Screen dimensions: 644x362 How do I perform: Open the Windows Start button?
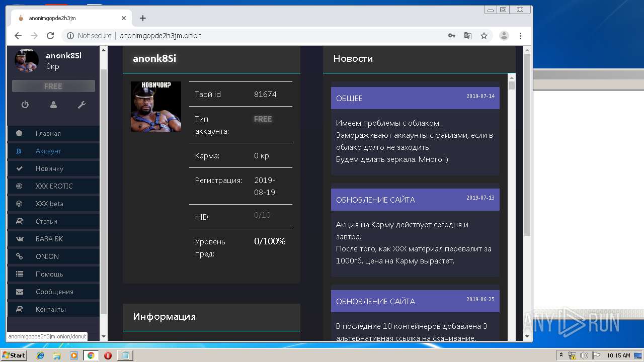[14, 355]
